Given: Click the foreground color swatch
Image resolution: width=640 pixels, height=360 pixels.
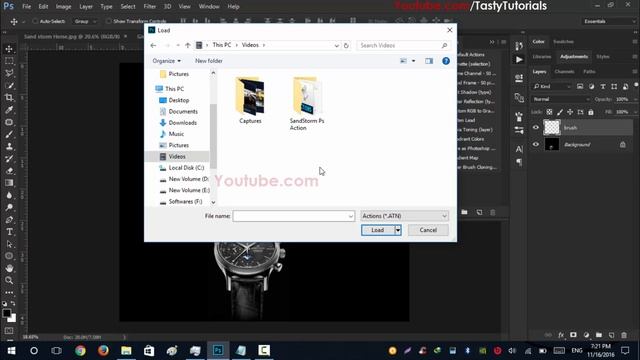Looking at the screenshot, I should point(6,313).
